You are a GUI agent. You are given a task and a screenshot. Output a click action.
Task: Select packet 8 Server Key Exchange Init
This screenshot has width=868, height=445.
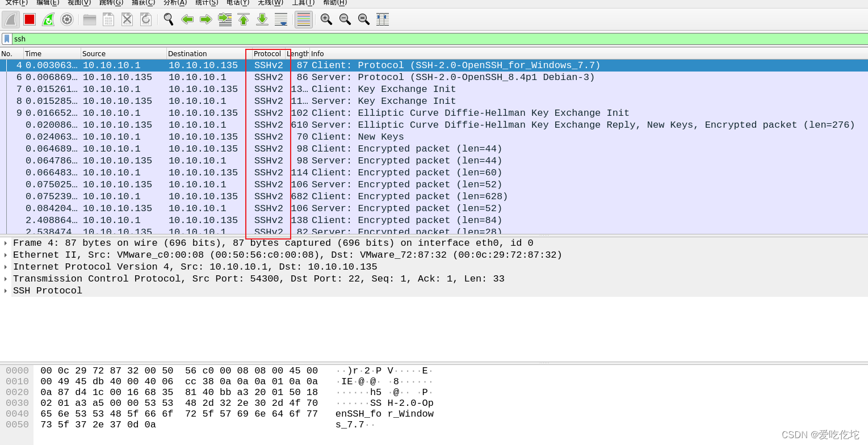[x=434, y=101]
